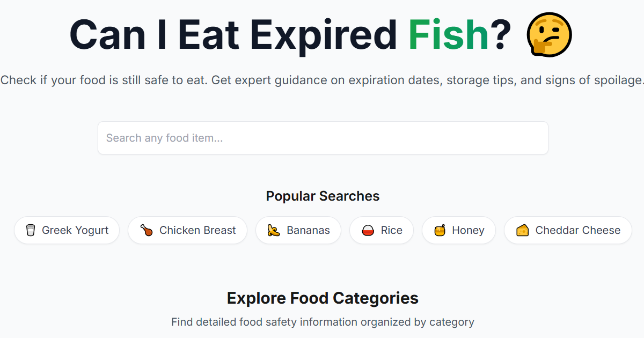Click the cheese wedge icon beside Cheddar Cheese
Image resolution: width=644 pixels, height=338 pixels.
pos(523,230)
